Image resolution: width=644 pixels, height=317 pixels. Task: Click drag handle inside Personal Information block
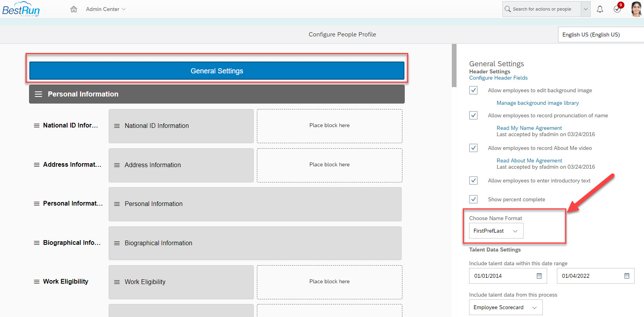117,204
